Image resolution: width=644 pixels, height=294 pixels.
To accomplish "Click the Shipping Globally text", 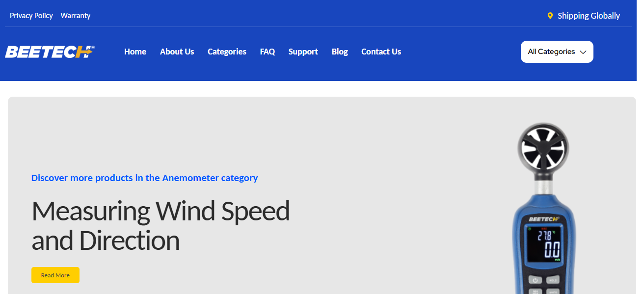I will pyautogui.click(x=589, y=16).
